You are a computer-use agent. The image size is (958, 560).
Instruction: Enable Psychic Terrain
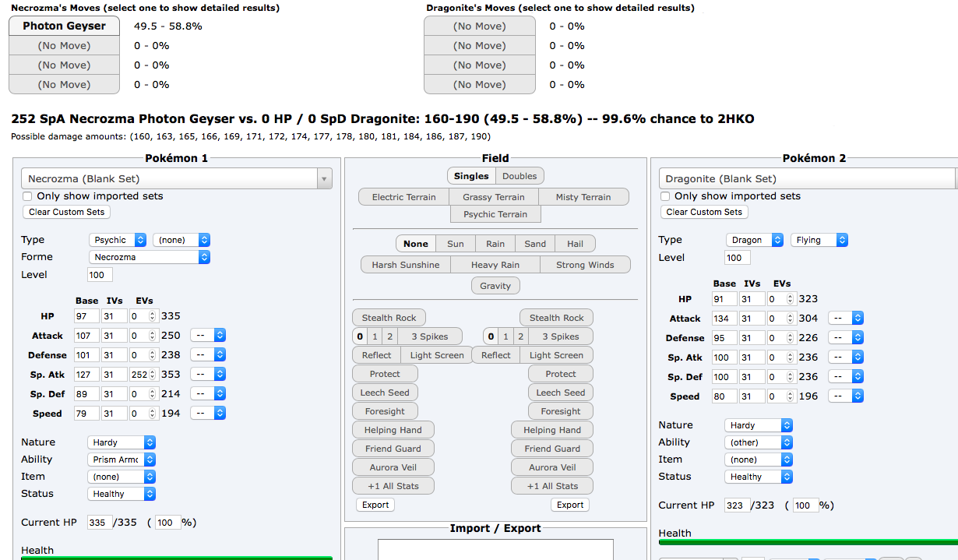[x=495, y=214]
